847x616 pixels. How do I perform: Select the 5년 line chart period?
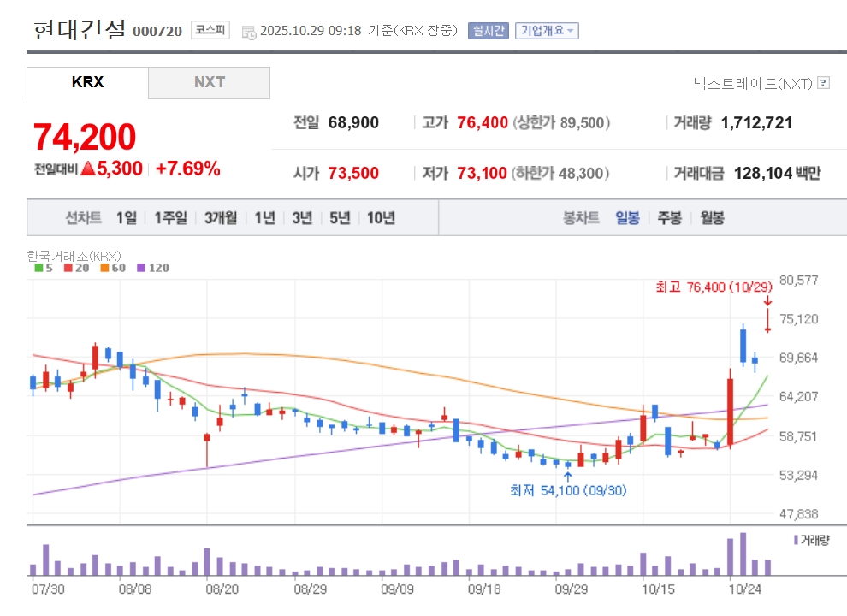(340, 218)
